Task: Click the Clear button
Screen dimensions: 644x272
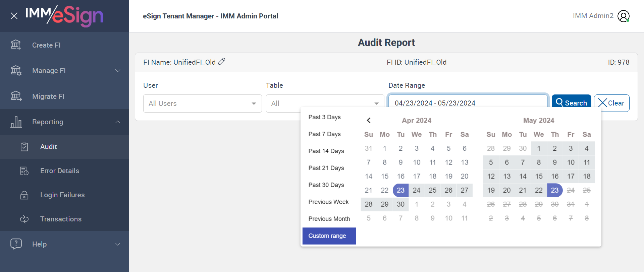Action: tap(611, 103)
